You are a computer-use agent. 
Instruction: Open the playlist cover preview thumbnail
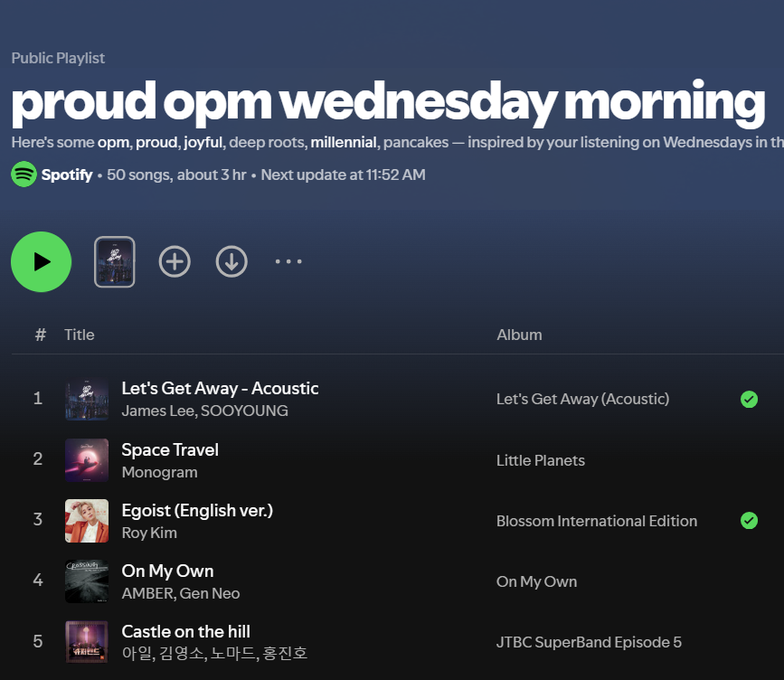tap(115, 261)
